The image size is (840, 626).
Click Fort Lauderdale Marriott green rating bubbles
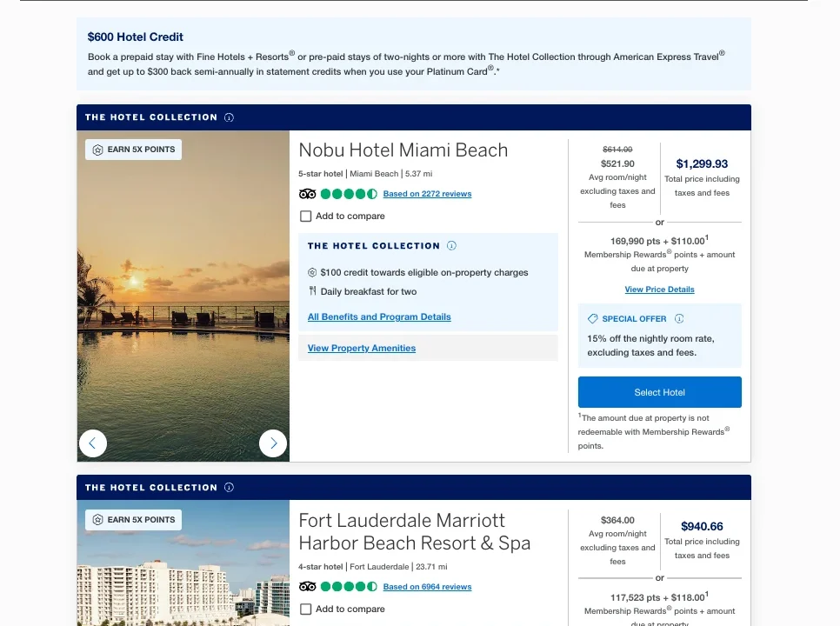tap(349, 587)
